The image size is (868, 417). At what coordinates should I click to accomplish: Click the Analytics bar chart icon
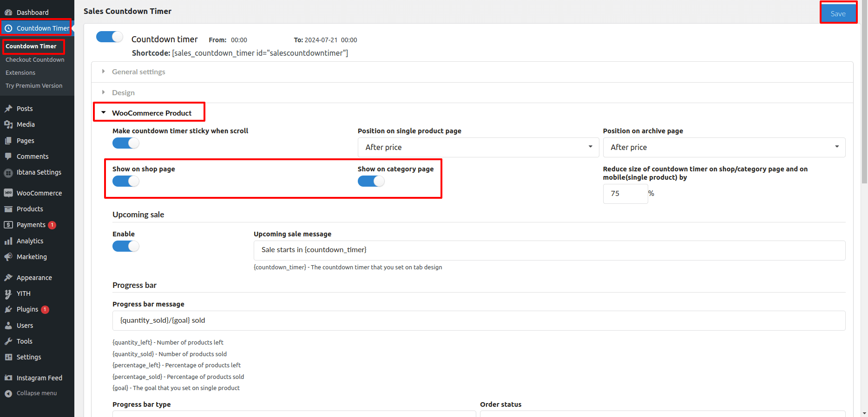tap(8, 241)
